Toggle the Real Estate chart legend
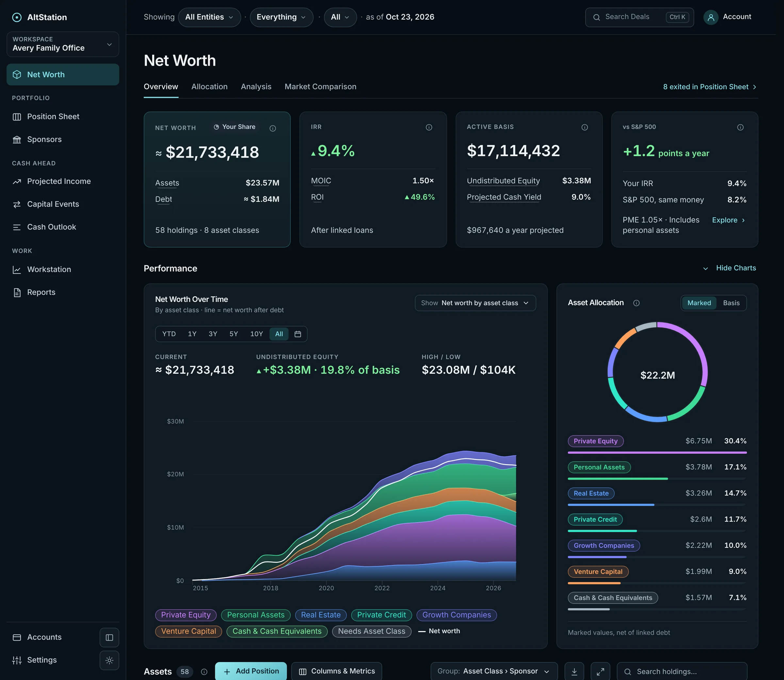The width and height of the screenshot is (784, 680). pyautogui.click(x=321, y=615)
